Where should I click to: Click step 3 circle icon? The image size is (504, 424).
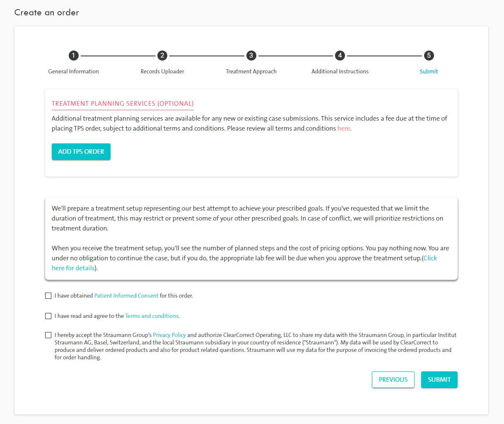click(251, 56)
